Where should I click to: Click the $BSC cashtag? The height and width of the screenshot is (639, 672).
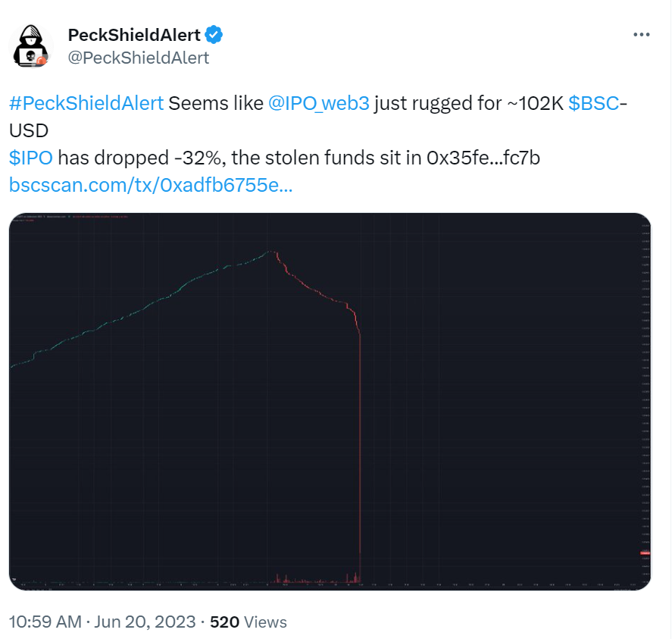pos(594,104)
